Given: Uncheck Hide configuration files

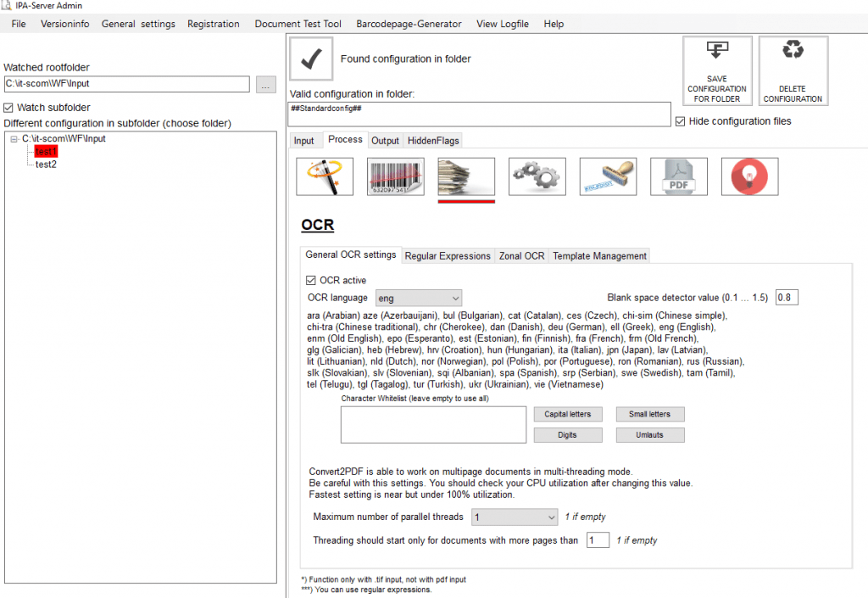Looking at the screenshot, I should [x=681, y=121].
